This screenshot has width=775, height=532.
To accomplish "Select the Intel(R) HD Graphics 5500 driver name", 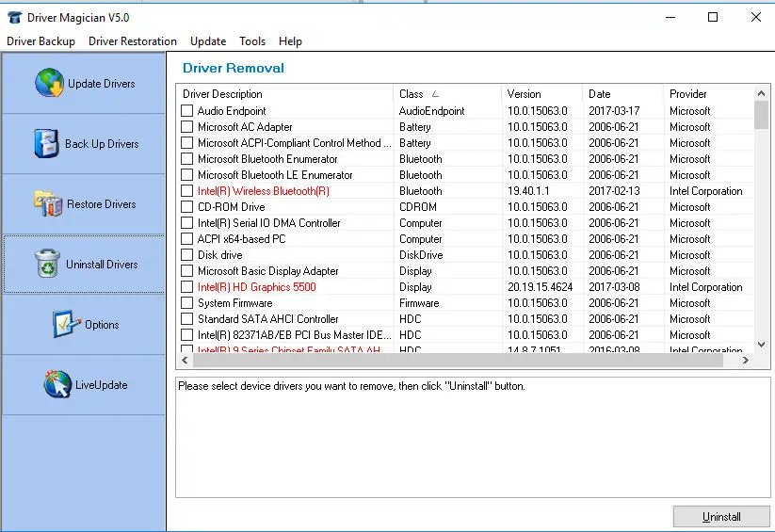I will click(x=256, y=287).
